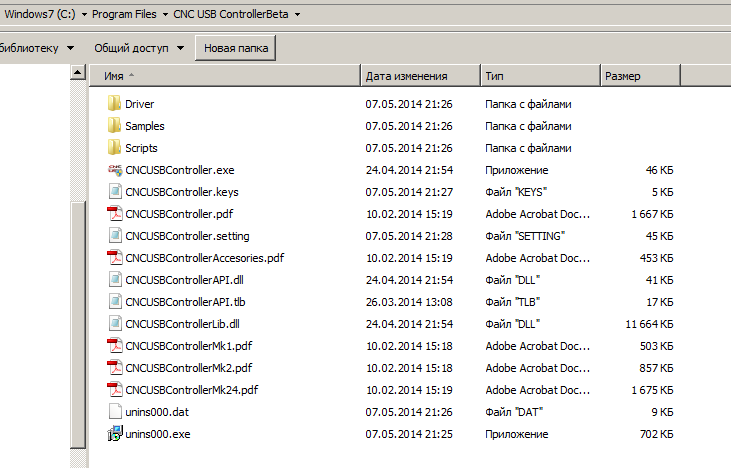731x468 pixels.
Task: Click the Scripts folder icon
Action: tap(115, 148)
